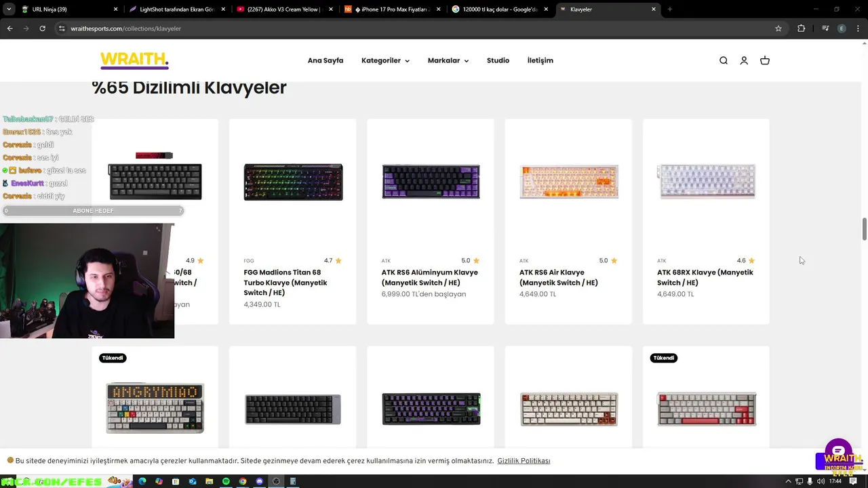Switch to the LightShot tab
The width and height of the screenshot is (868, 488).
click(176, 9)
